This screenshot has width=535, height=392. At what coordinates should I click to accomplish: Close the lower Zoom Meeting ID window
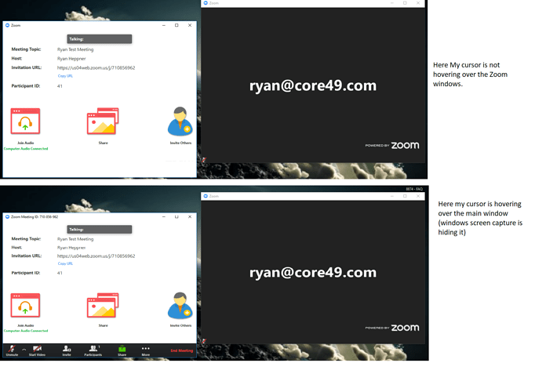pyautogui.click(x=190, y=217)
